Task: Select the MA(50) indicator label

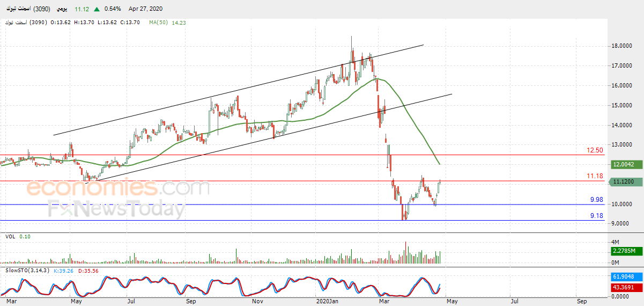Action: tap(159, 23)
